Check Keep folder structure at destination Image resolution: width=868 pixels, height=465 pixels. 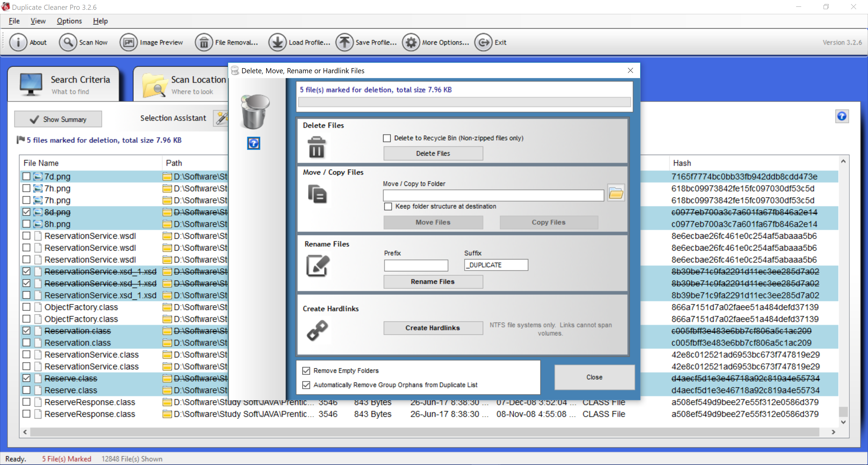(388, 206)
